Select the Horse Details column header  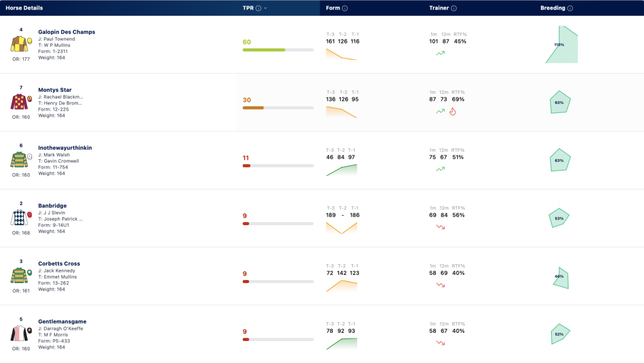pos(25,8)
